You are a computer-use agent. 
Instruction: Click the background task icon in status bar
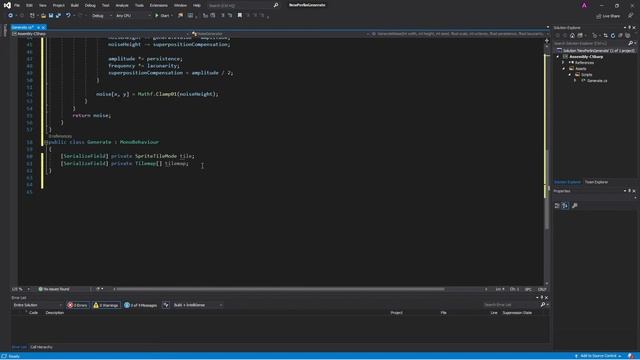tap(4, 356)
